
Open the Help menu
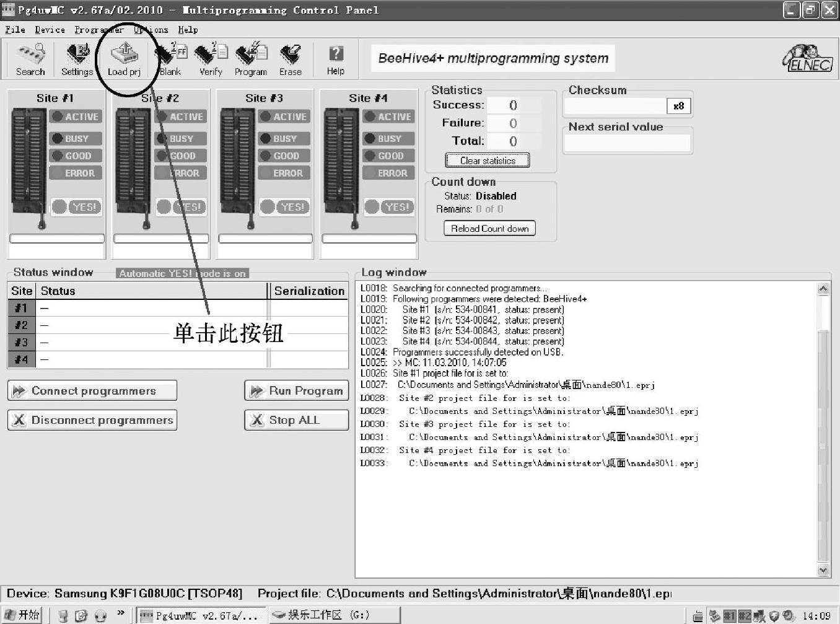[x=188, y=29]
